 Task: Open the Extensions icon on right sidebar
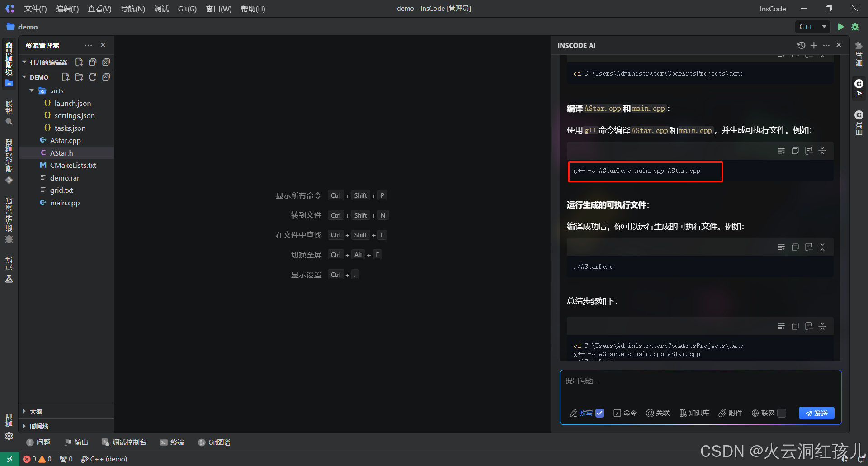(859, 53)
